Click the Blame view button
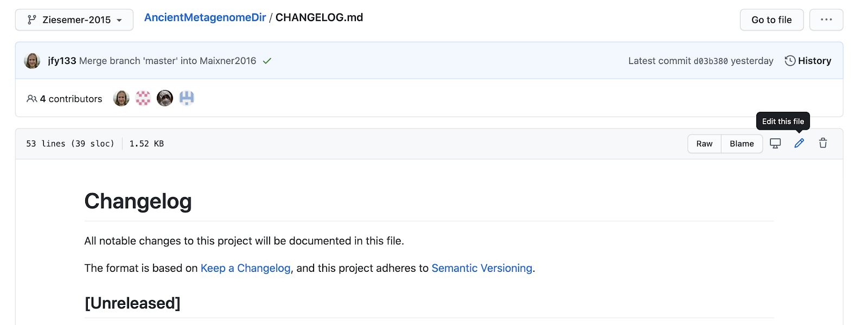This screenshot has width=868, height=325. [x=742, y=144]
